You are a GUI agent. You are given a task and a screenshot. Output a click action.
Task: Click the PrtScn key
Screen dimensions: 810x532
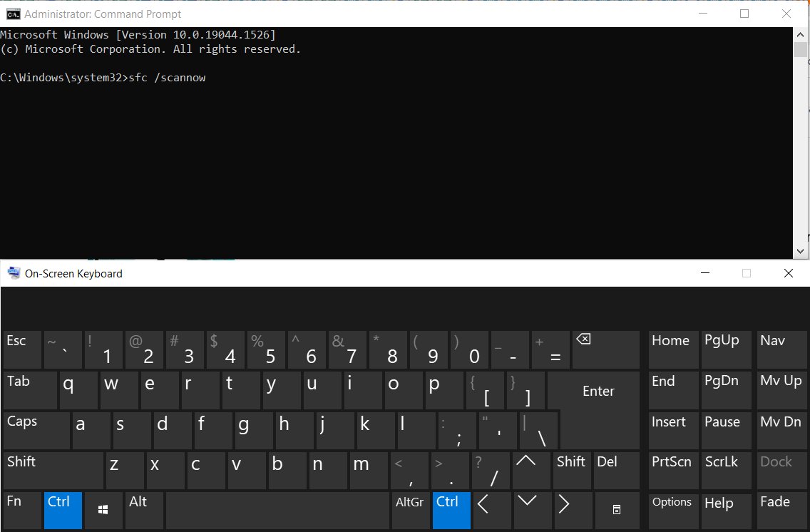point(673,471)
